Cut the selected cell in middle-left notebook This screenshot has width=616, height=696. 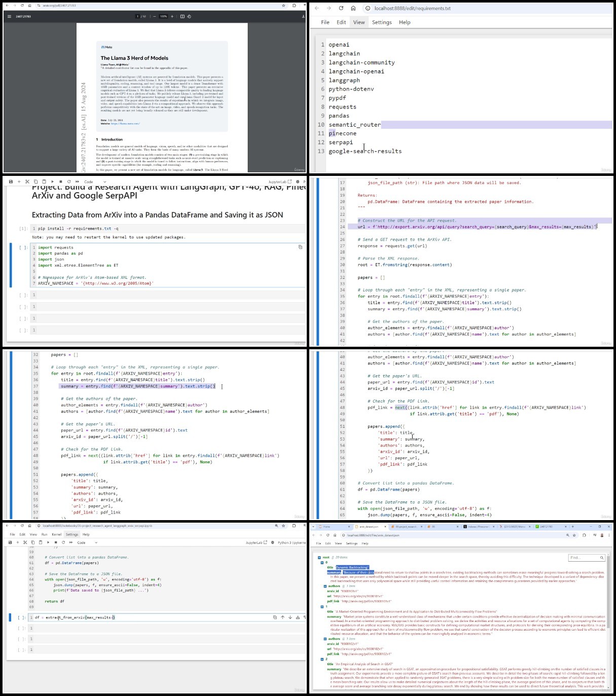tap(27, 181)
